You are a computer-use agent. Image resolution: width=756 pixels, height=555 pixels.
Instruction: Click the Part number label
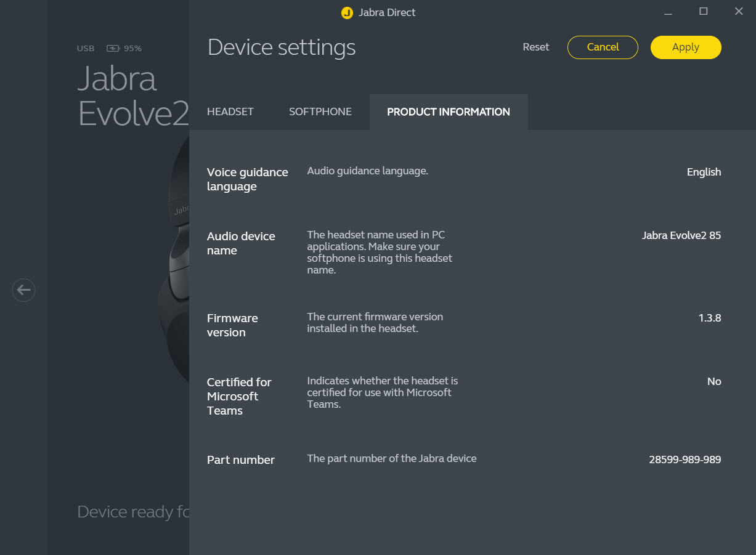[241, 460]
